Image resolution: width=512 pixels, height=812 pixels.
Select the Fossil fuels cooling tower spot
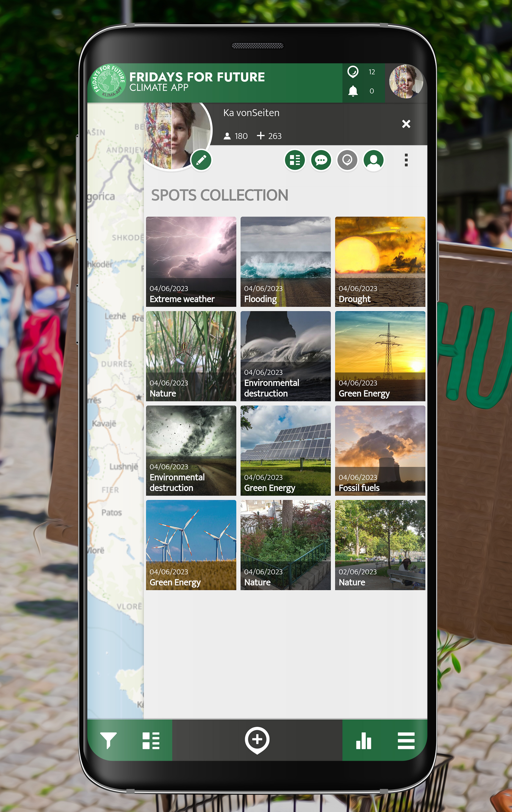click(x=380, y=450)
